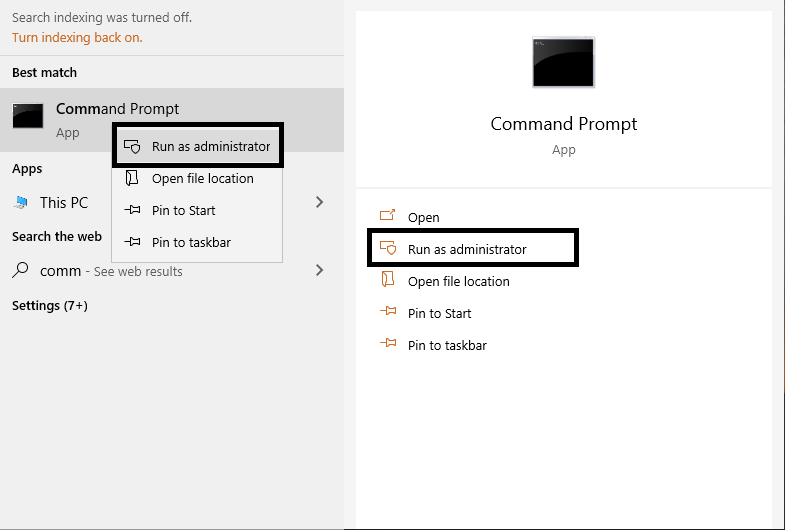Expand the chevron next to comm web results
The height and width of the screenshot is (530, 785).
[320, 270]
